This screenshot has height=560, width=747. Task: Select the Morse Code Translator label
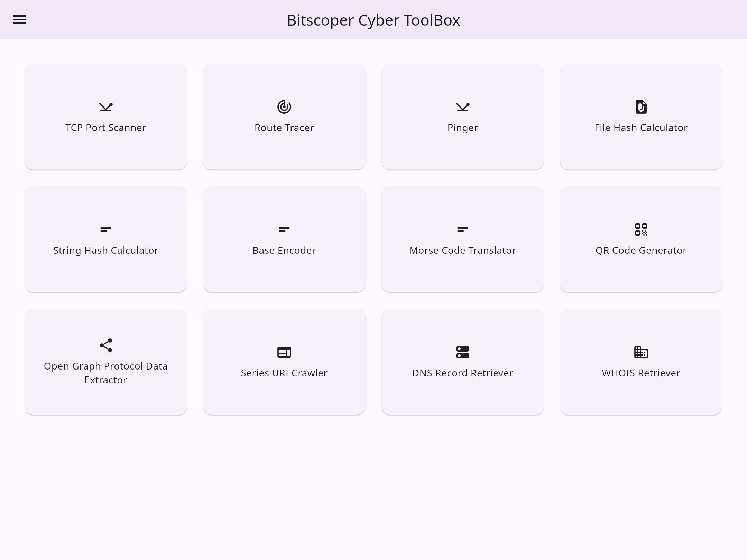pos(463,250)
